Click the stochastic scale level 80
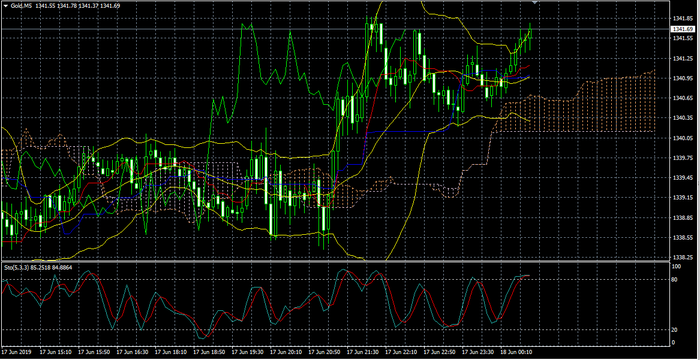700x360 pixels. click(675, 280)
